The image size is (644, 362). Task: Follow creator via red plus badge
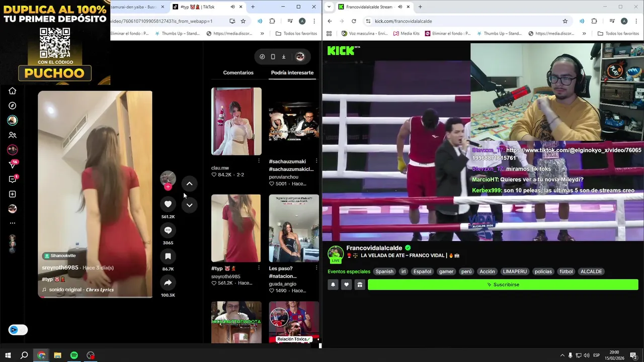pos(168,187)
